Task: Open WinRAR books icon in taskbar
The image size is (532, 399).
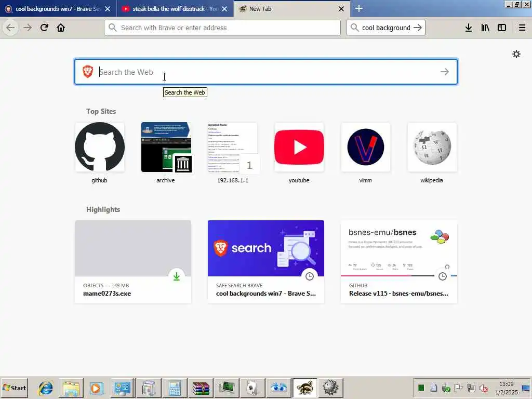Action: click(x=201, y=388)
